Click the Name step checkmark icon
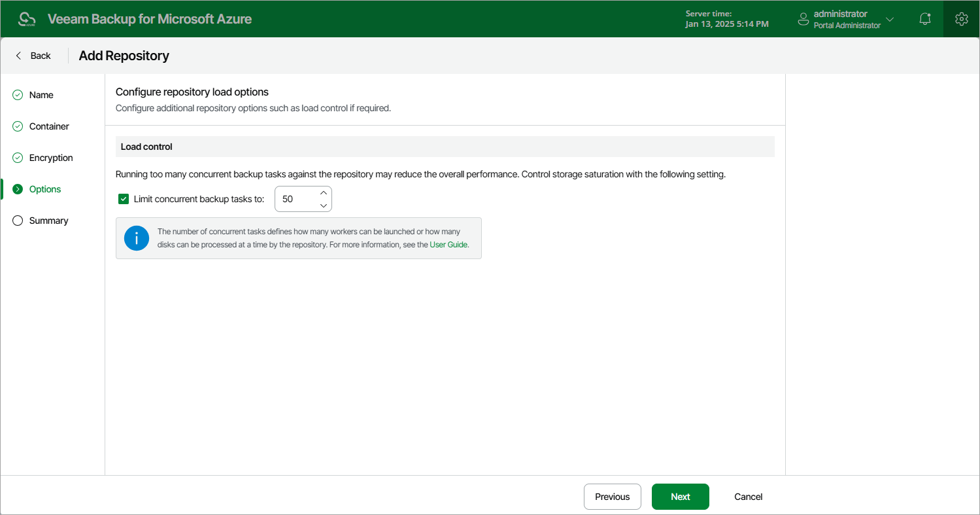Image resolution: width=980 pixels, height=515 pixels. [x=18, y=95]
